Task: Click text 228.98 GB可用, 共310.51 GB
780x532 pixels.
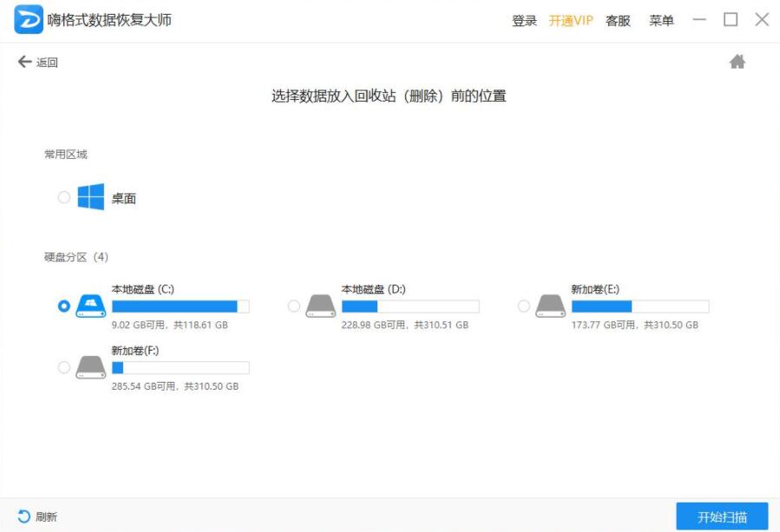Action: point(405,325)
